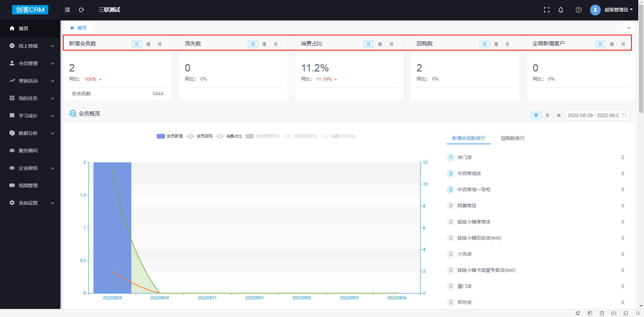644x317 pixels.
Task: Open 视频管理 from the sidebar
Action: (x=28, y=186)
